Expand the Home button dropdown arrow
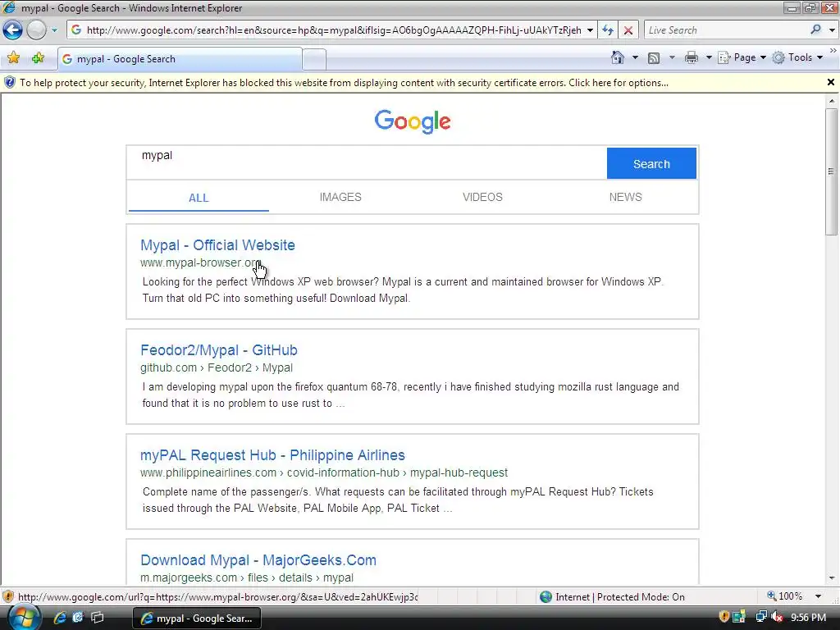Screen dimensions: 840x630 tap(636, 57)
